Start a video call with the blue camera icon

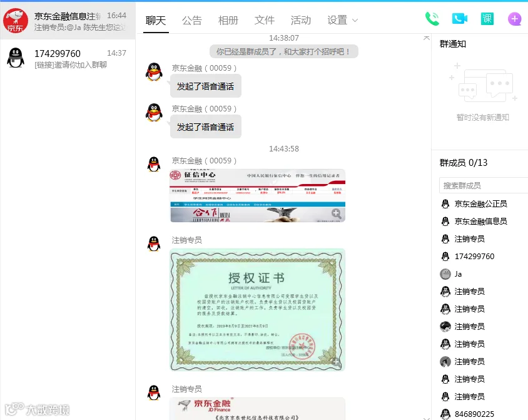[x=459, y=19]
